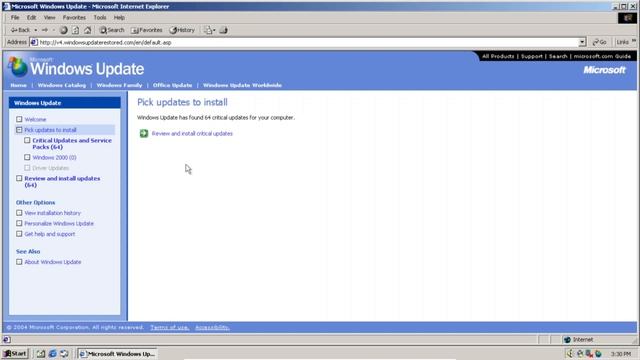This screenshot has width=640, height=360.
Task: Open the Favorites menu in the menu bar
Action: click(x=74, y=18)
